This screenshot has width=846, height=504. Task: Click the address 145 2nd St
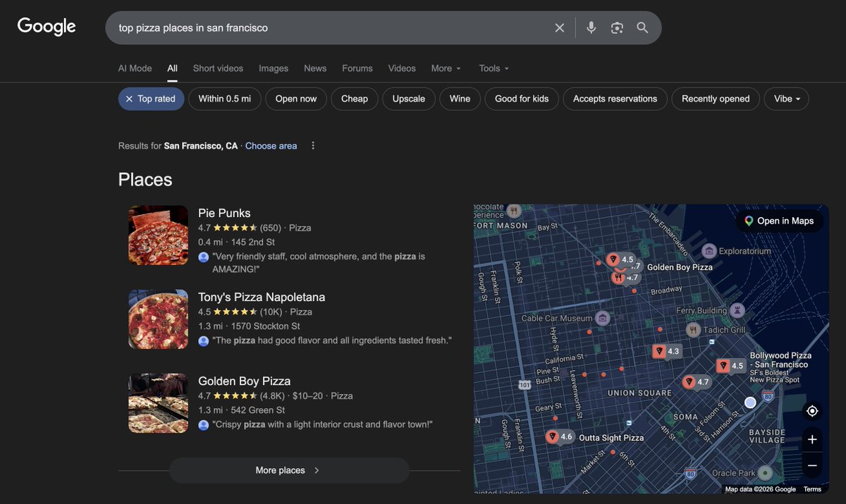[253, 242]
